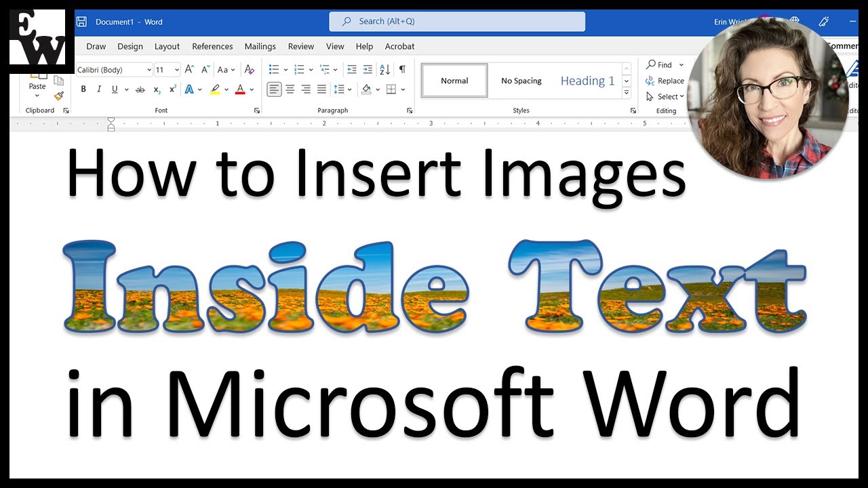The height and width of the screenshot is (488, 868).
Task: Click the Shading paint bucket icon
Action: (366, 89)
